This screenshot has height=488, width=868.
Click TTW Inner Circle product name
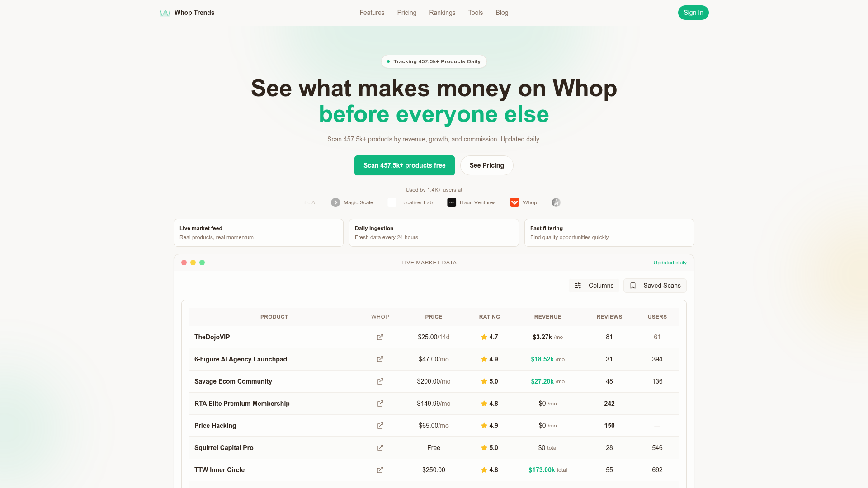[219, 470]
